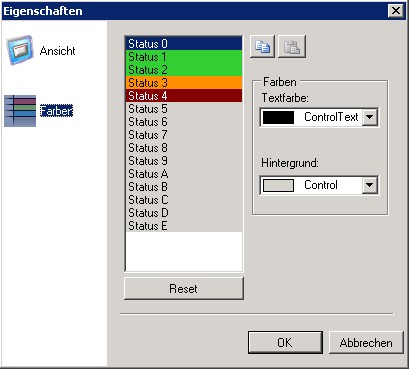This screenshot has height=369, width=409.
Task: Open the Ansicht section icon
Action: pyautogui.click(x=20, y=50)
